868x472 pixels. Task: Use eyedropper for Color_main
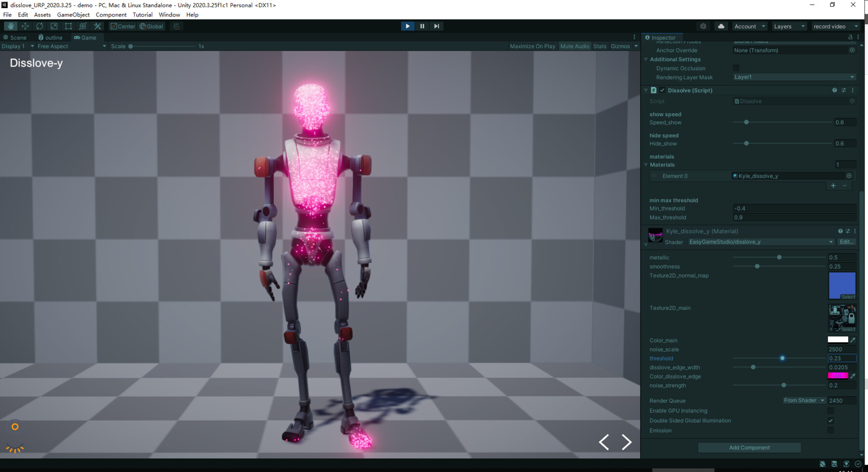coord(853,340)
